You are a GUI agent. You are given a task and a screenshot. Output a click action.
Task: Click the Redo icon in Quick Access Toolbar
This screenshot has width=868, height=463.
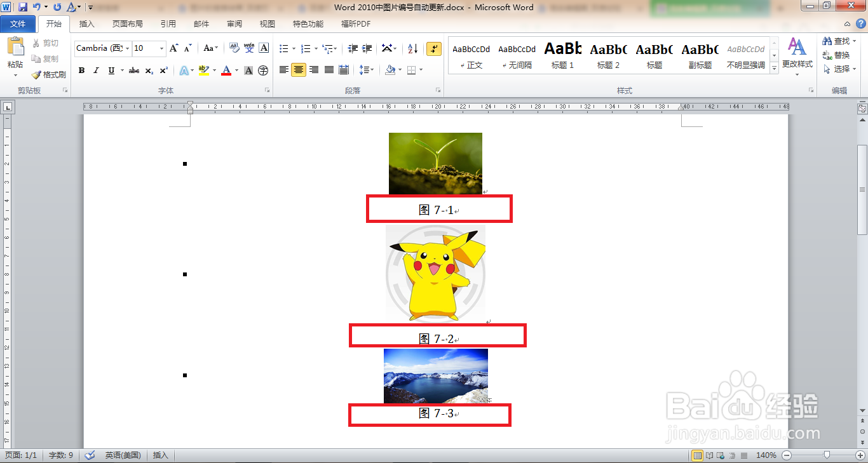coord(57,7)
